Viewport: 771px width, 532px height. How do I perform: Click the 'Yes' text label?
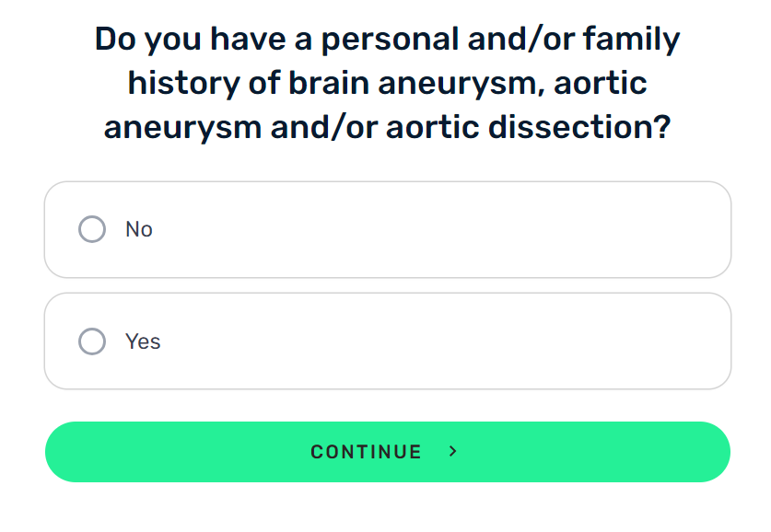click(x=143, y=341)
